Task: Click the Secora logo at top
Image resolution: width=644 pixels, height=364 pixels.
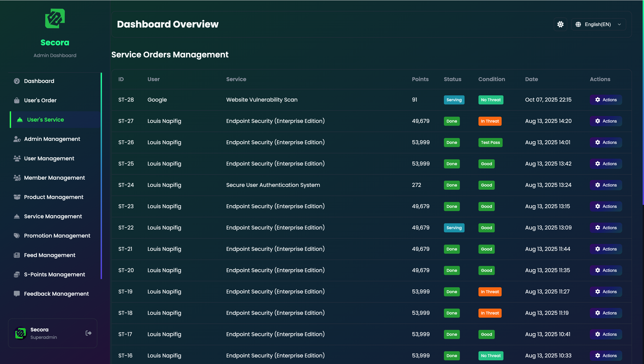Action: point(55,19)
